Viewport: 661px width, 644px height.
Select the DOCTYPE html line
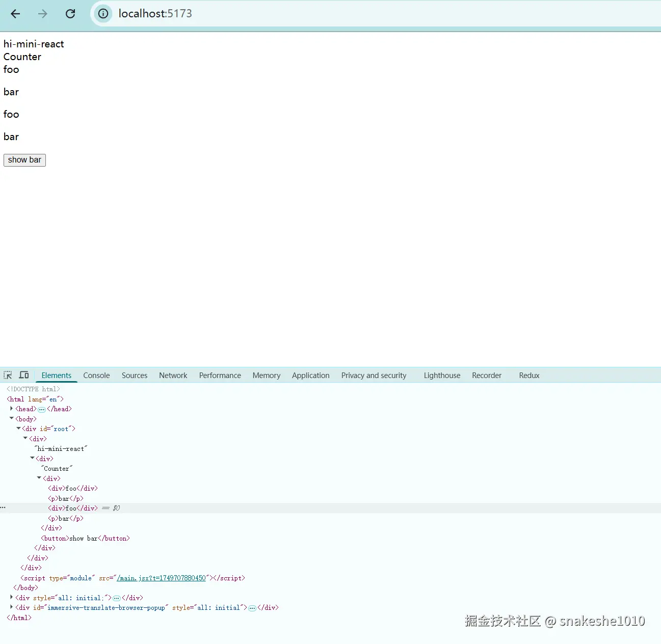[x=33, y=389]
